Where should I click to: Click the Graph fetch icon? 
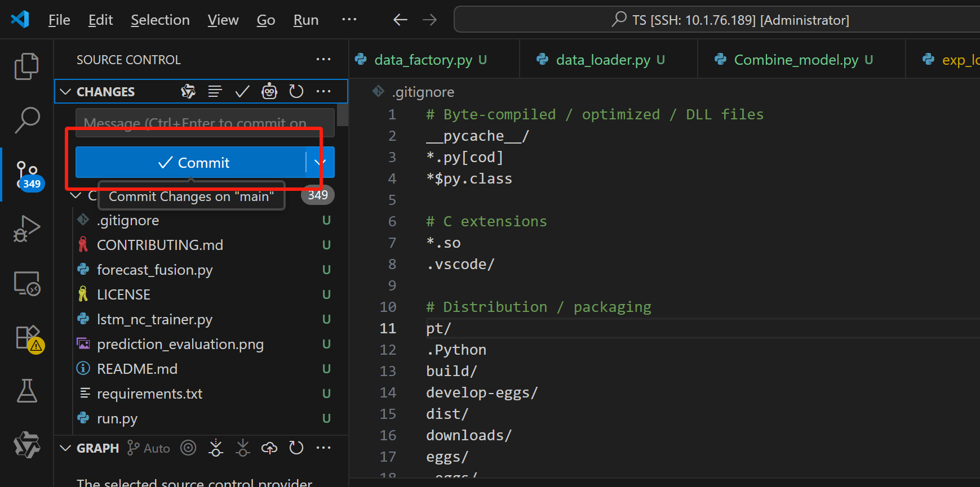(x=215, y=448)
